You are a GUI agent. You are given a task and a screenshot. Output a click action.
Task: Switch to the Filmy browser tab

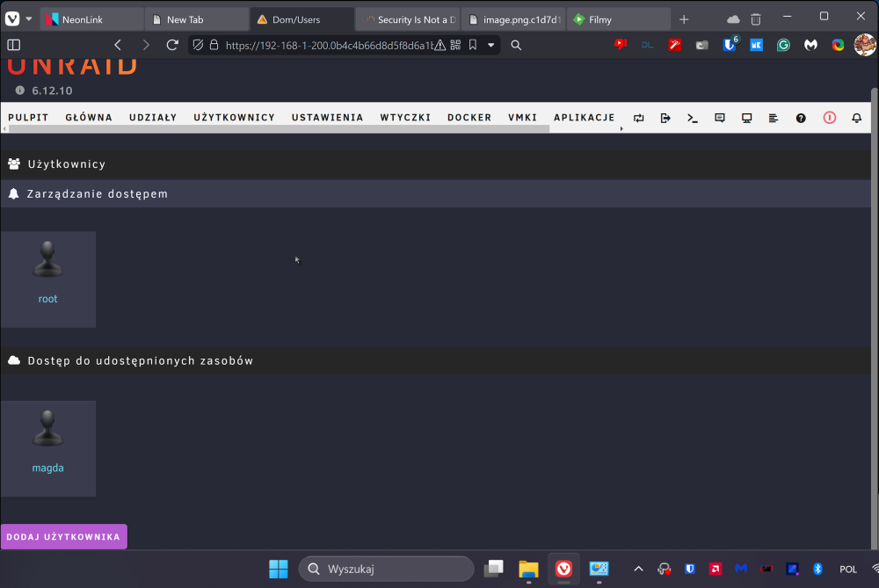coord(618,19)
